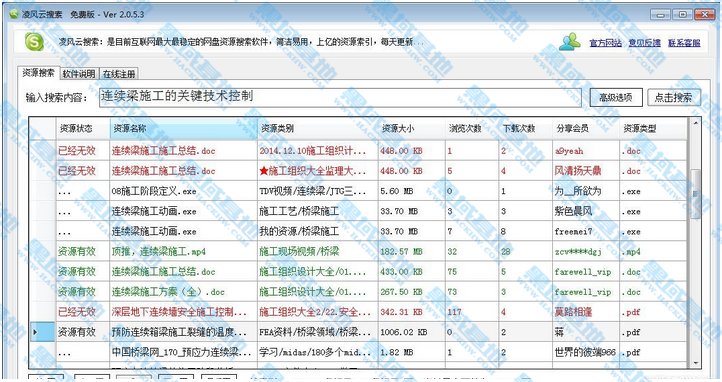This screenshot has width=722, height=382.
Task: Click the app icon in the title bar
Action: coord(14,14)
